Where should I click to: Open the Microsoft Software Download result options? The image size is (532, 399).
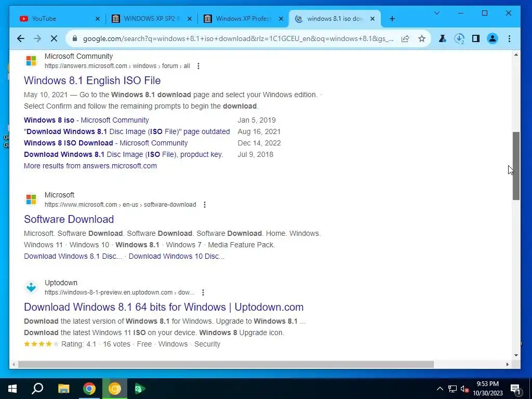(205, 205)
